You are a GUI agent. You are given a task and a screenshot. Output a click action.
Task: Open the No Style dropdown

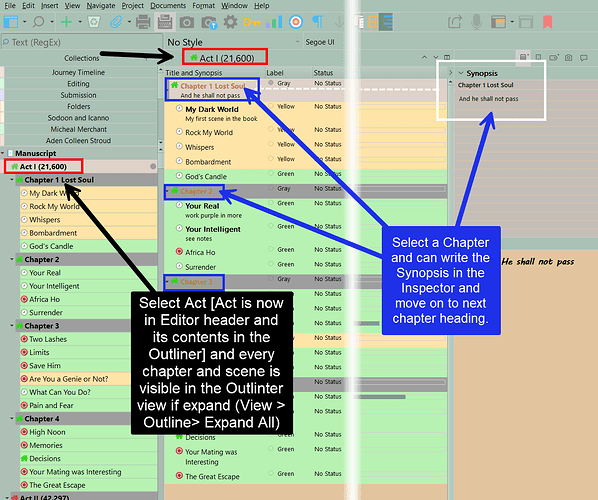point(233,42)
